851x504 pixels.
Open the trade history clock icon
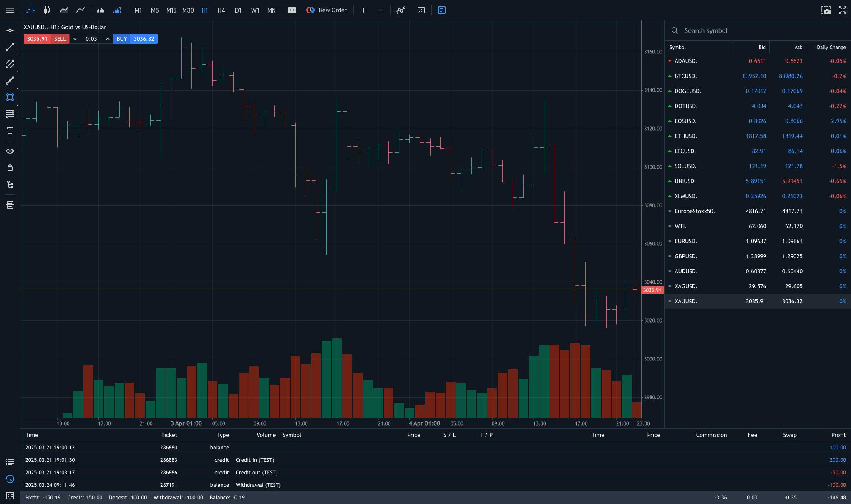click(x=10, y=479)
